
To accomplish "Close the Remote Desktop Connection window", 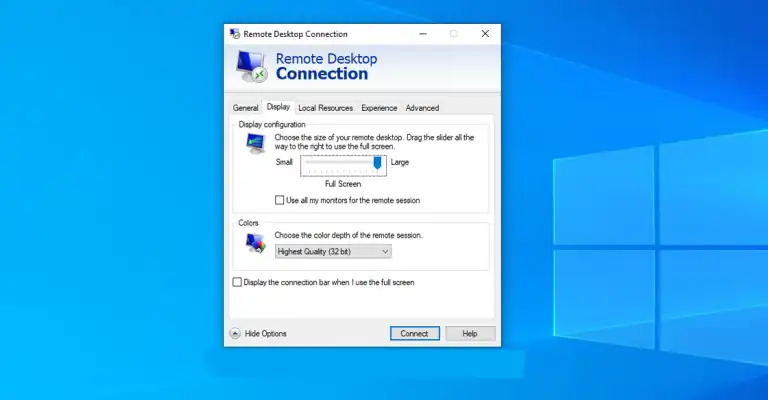I will pos(485,34).
